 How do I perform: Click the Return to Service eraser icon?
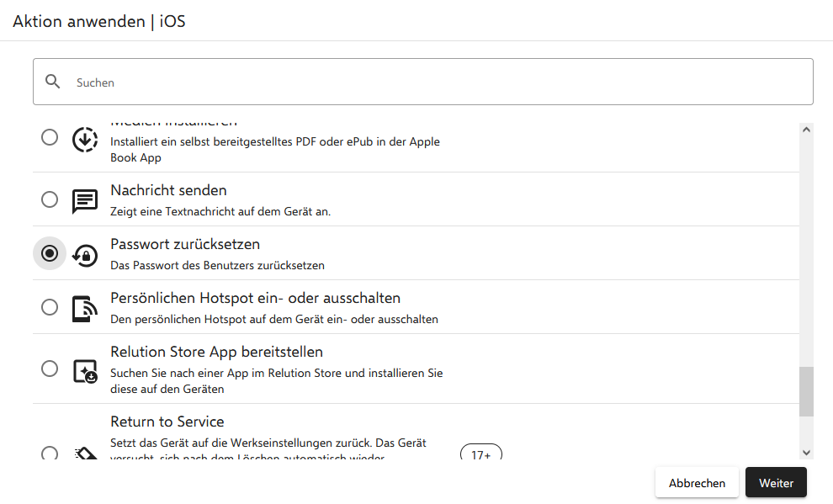(86, 454)
